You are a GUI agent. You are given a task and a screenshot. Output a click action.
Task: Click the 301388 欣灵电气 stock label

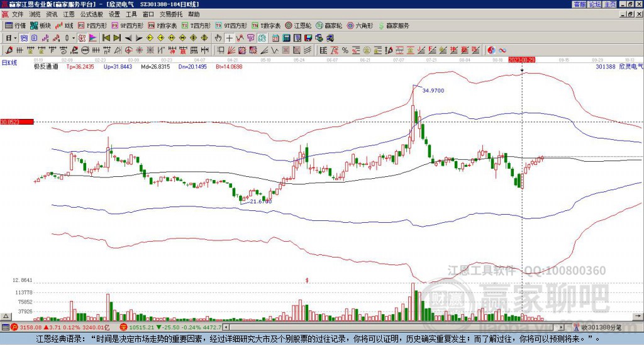click(x=619, y=66)
